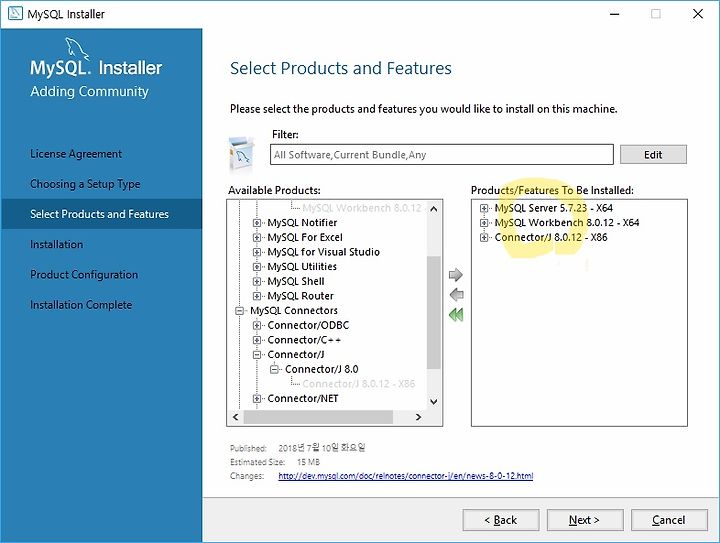Open the connector-j release notes link
The image size is (720, 543).
(x=405, y=476)
